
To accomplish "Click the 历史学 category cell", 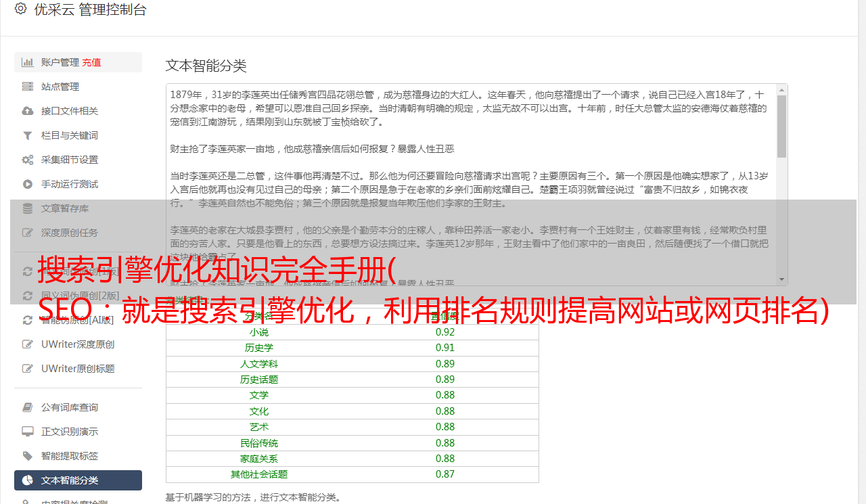I will [259, 348].
